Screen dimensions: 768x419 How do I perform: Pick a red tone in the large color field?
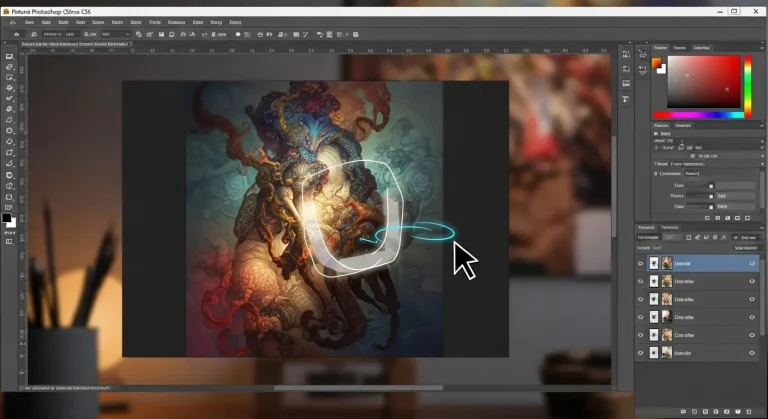(704, 81)
